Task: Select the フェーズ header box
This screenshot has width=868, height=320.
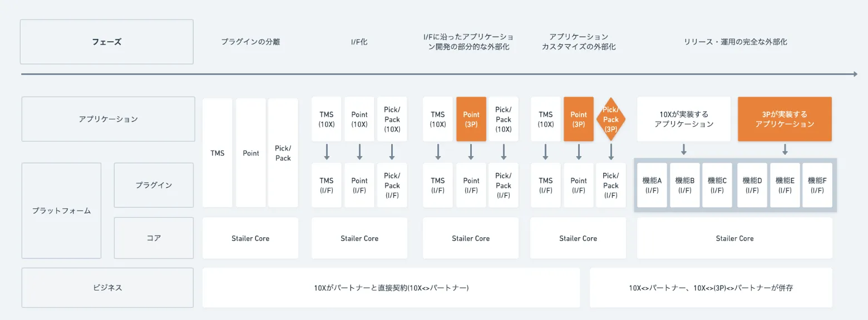Action: point(107,42)
